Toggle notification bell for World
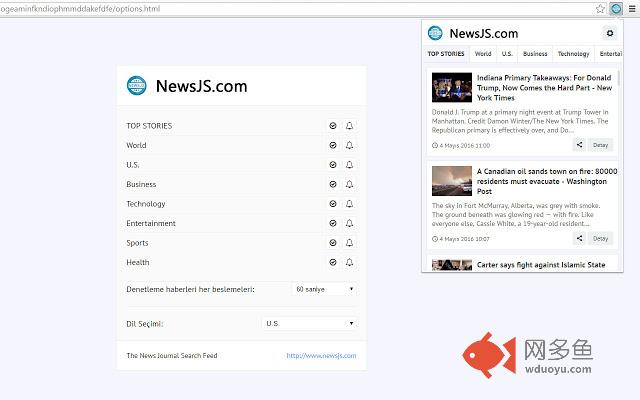 (x=349, y=145)
